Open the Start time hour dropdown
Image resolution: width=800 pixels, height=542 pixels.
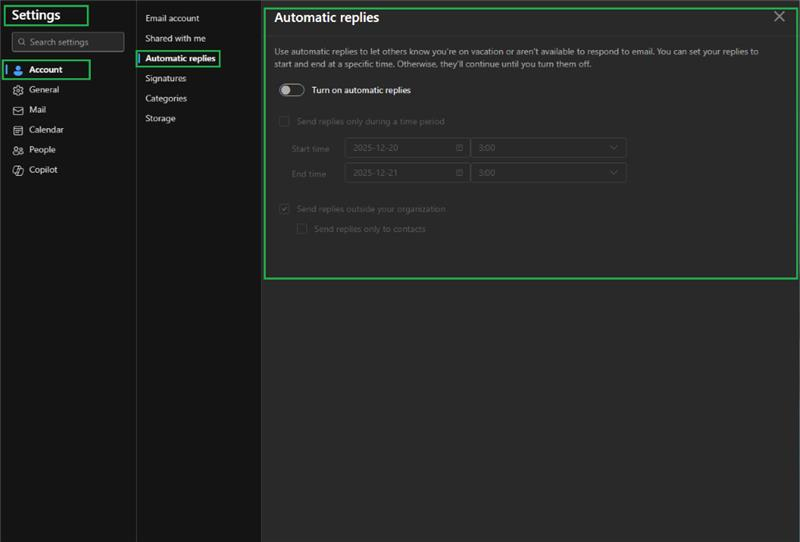coord(548,148)
